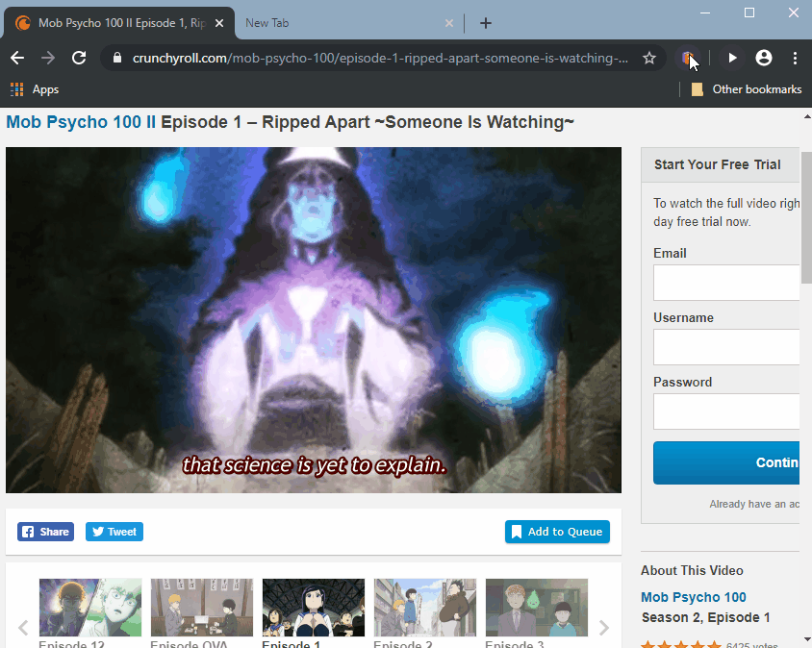Click the page vertical scrollbar thumb
The width and height of the screenshot is (812, 648).
point(806,217)
